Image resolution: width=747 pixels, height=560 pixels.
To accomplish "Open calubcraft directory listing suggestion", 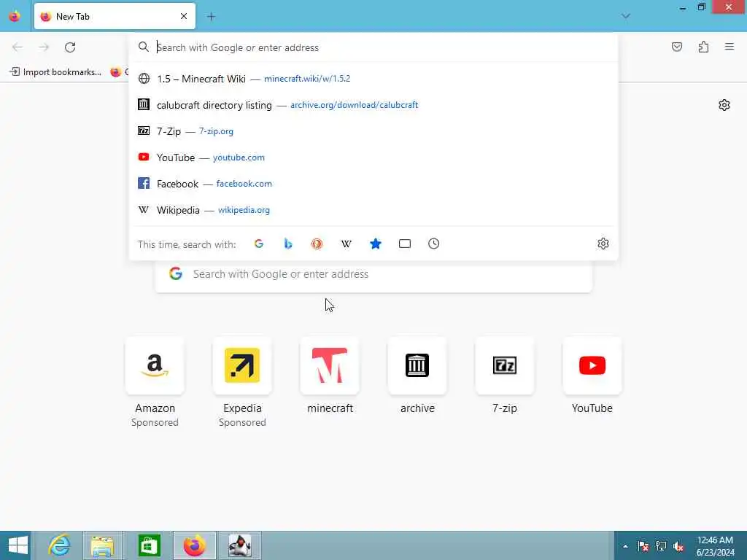I will (x=373, y=105).
